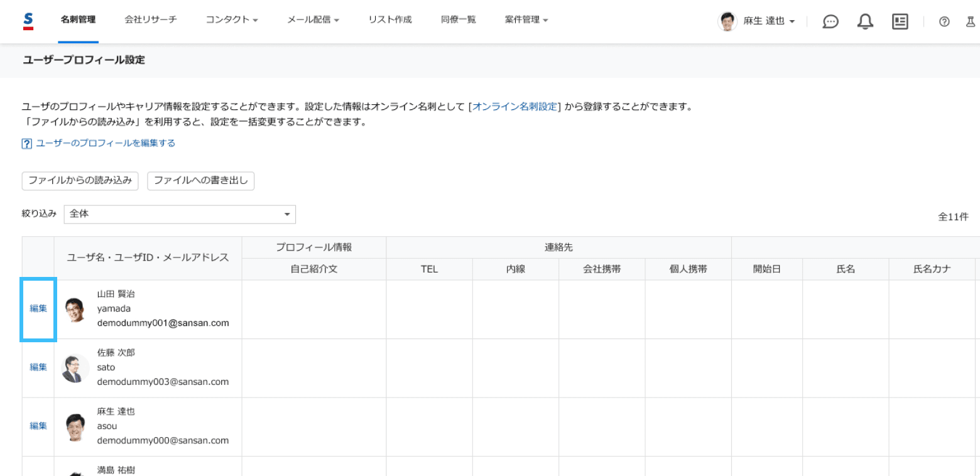Open the ユーザーのプロフィールを編集する help link
The image size is (980, 476).
[106, 143]
